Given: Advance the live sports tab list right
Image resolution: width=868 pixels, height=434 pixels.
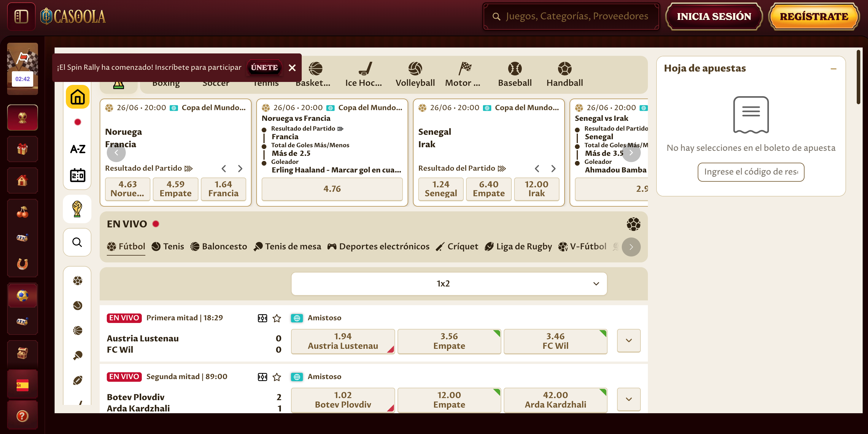Looking at the screenshot, I should pyautogui.click(x=631, y=247).
